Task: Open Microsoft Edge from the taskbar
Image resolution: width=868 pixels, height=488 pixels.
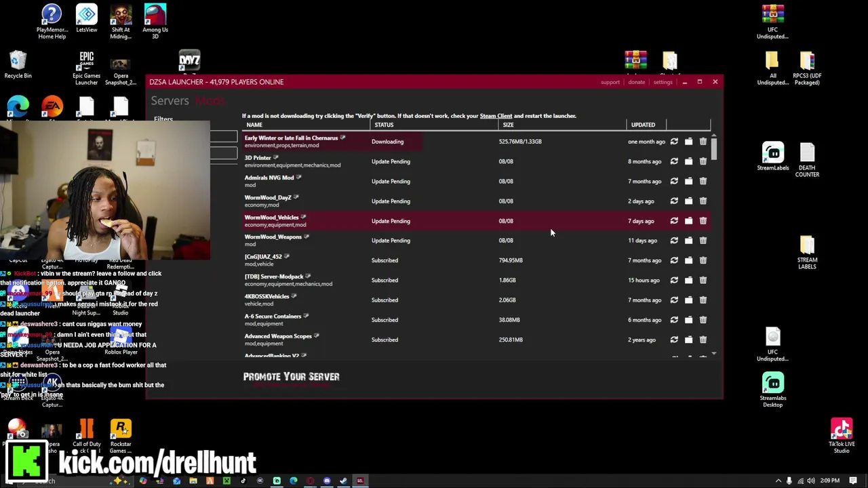Action: 293,481
